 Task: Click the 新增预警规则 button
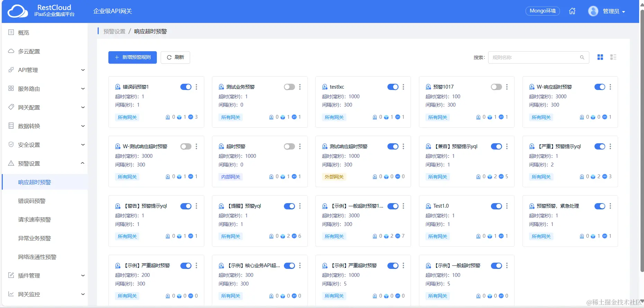point(133,57)
